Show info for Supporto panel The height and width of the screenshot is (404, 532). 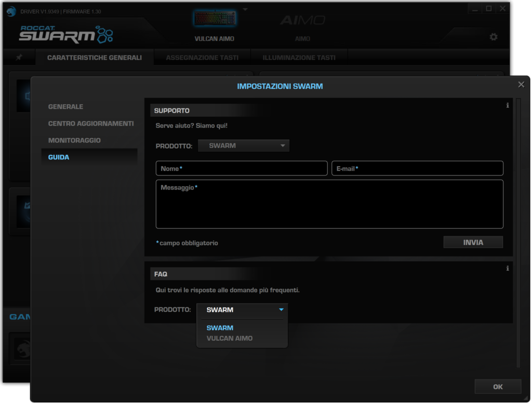coord(508,105)
